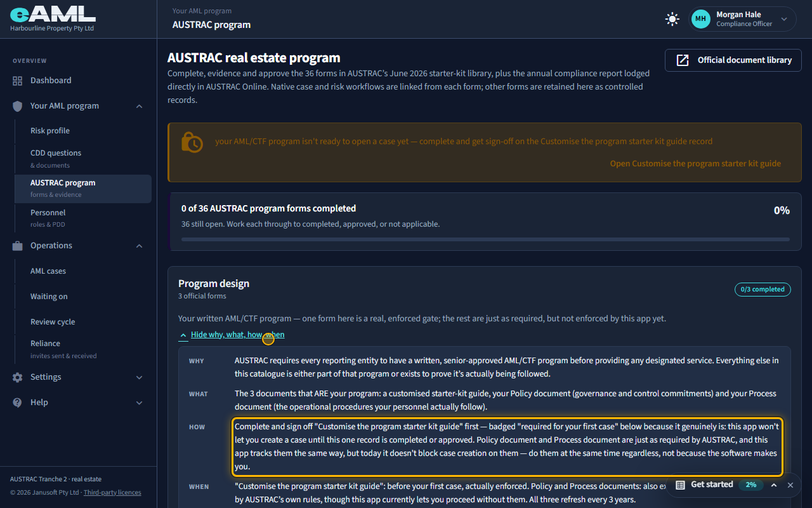Open Customise the program starter kit guide
The width and height of the screenshot is (812, 508).
point(695,163)
